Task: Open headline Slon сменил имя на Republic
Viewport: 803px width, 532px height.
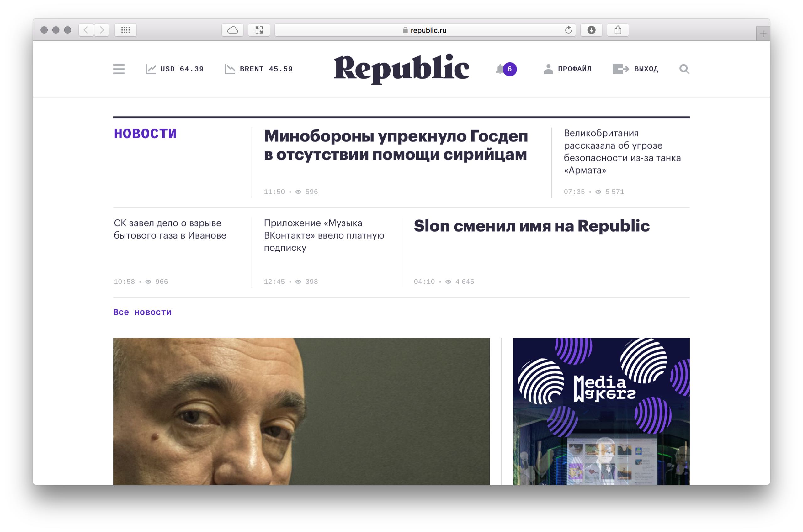Action: tap(531, 226)
